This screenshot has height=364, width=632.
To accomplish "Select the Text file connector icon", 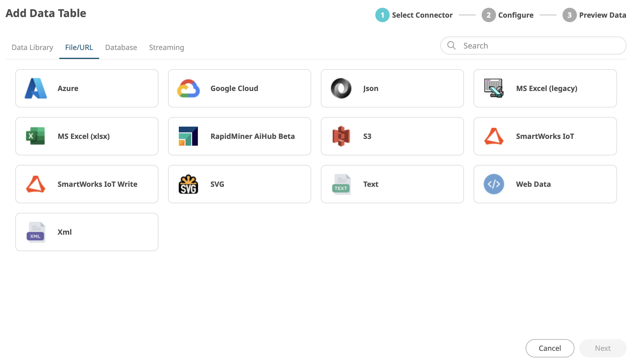I will click(341, 184).
